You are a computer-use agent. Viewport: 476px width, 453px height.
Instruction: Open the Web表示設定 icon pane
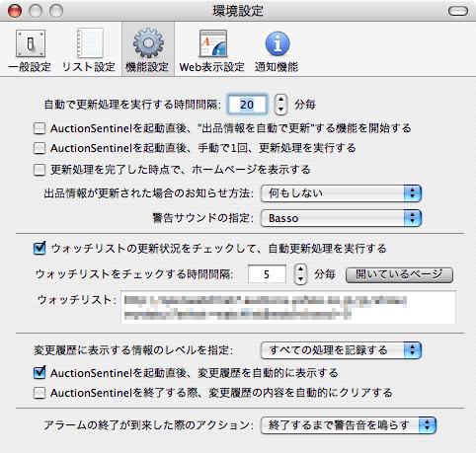click(x=212, y=43)
